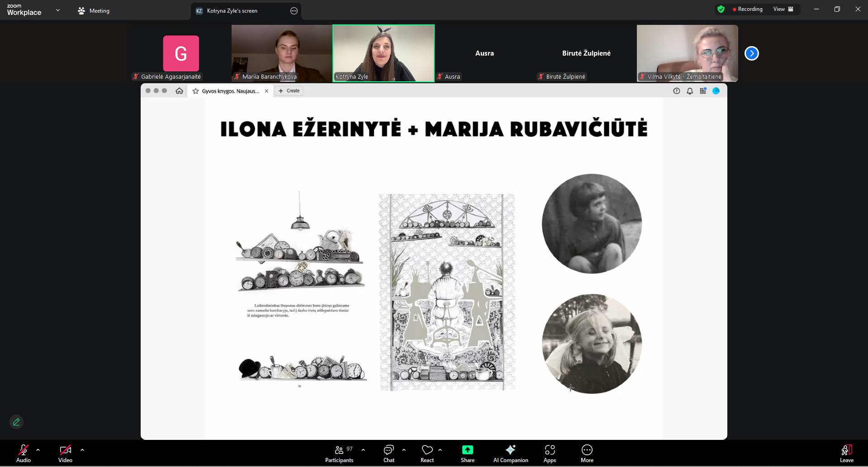
Task: Open the More options menu
Action: (587, 453)
